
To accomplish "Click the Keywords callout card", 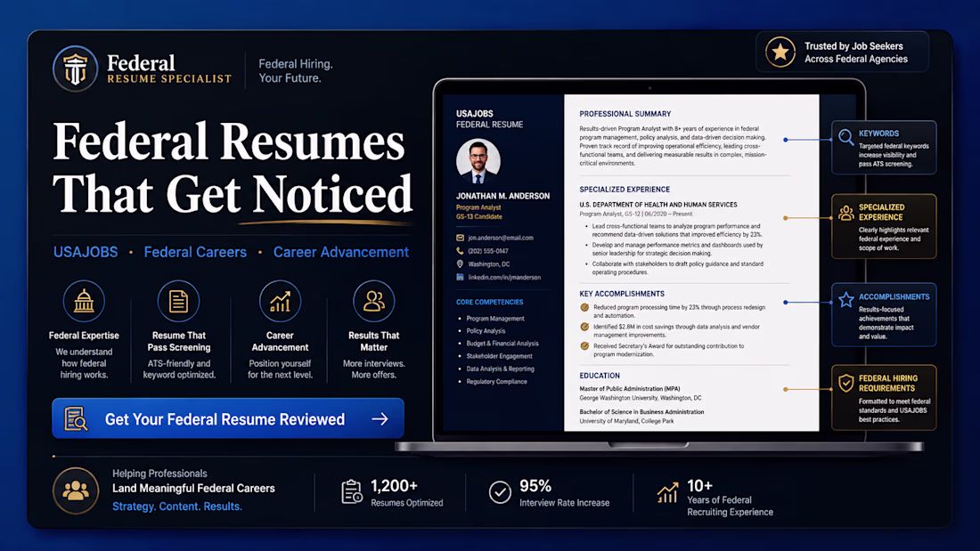I will tap(884, 148).
